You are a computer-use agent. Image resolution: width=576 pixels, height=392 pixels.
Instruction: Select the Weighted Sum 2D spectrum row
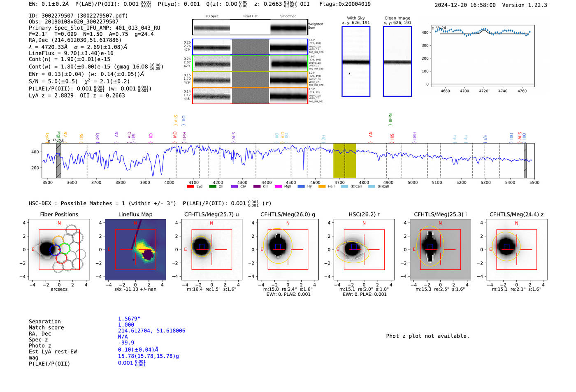tap(250, 27)
